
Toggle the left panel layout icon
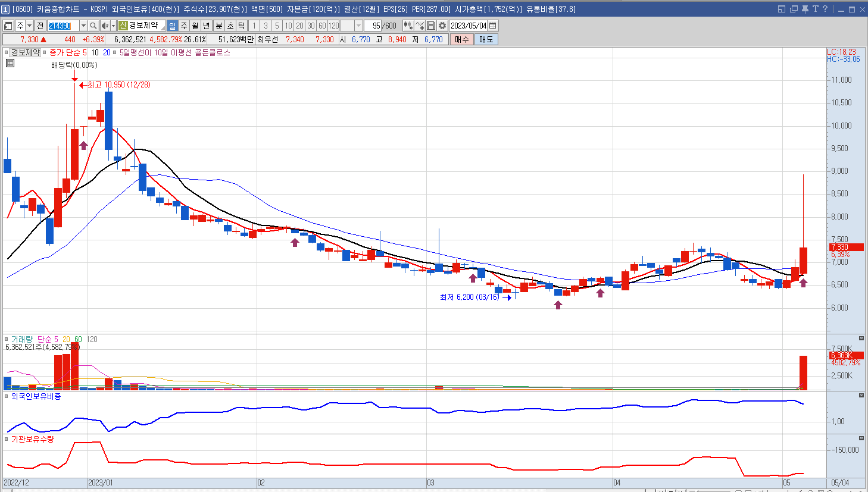(8, 26)
